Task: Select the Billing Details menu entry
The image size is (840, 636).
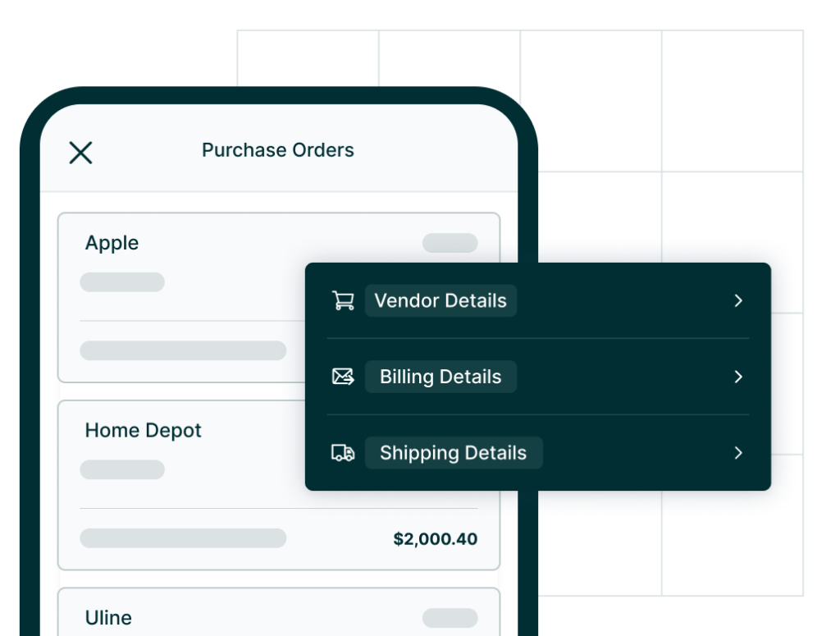Action: tap(441, 376)
